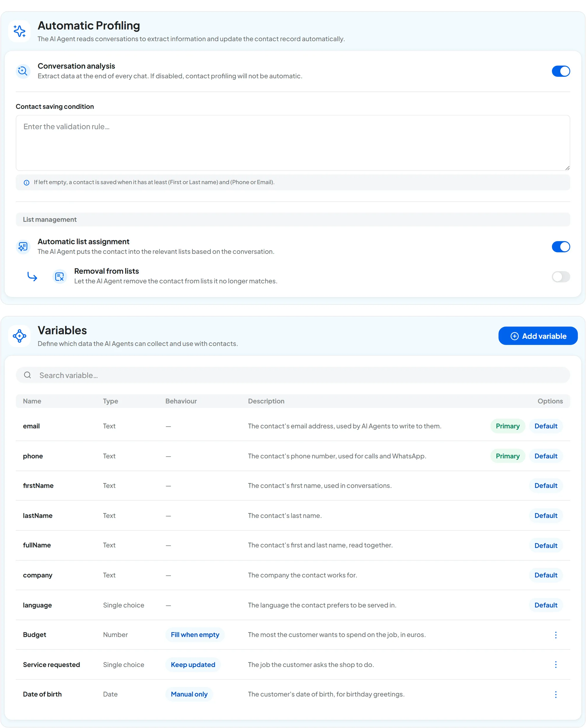Screen dimensions: 586x728
Task: Click Single choice type in language row
Action: coord(124,605)
